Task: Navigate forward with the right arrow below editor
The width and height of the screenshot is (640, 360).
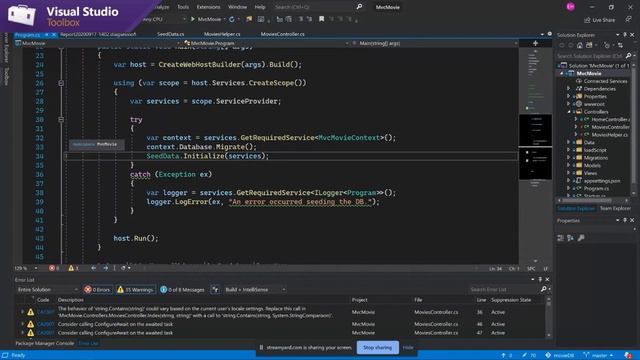Action: click(x=106, y=268)
